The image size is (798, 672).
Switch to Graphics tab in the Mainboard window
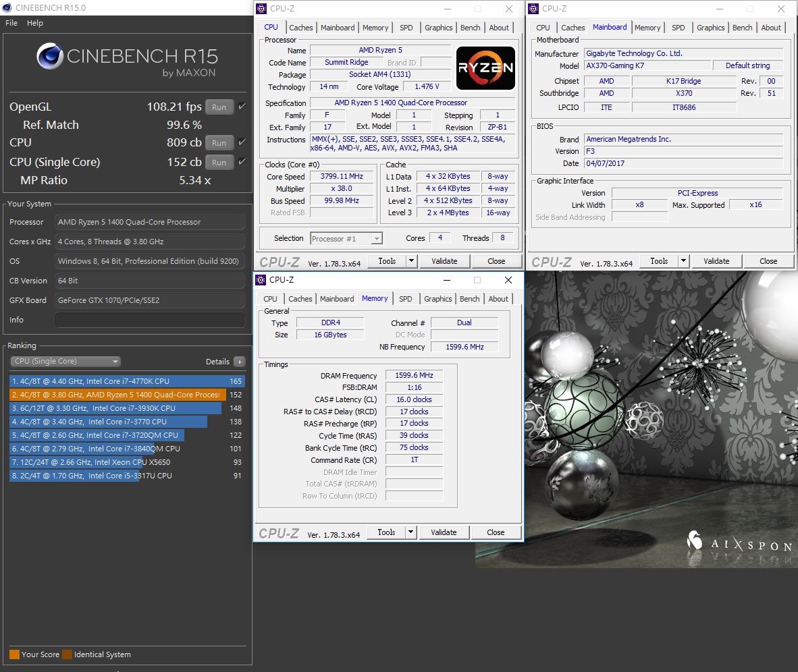710,28
